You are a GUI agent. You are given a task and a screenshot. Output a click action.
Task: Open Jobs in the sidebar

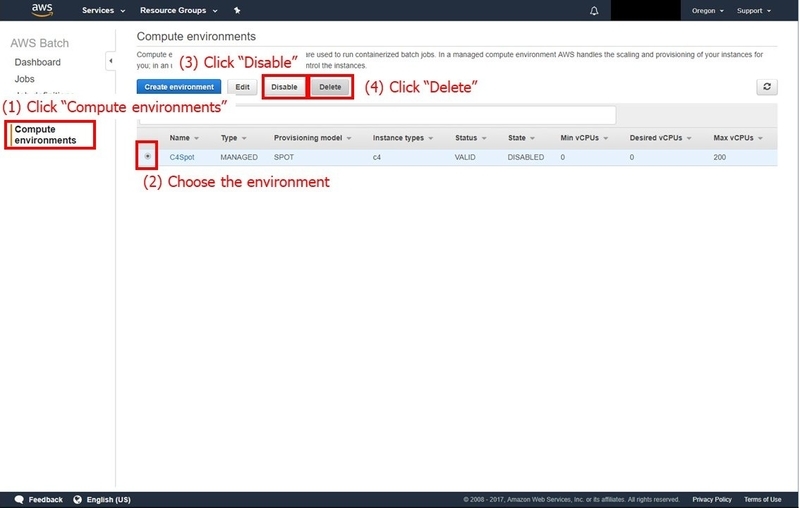pyautogui.click(x=24, y=79)
